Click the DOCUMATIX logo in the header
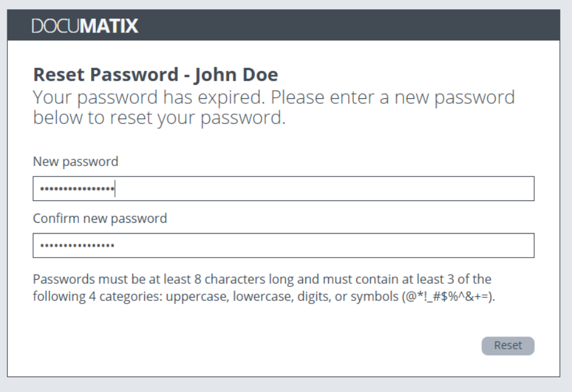 [x=85, y=26]
